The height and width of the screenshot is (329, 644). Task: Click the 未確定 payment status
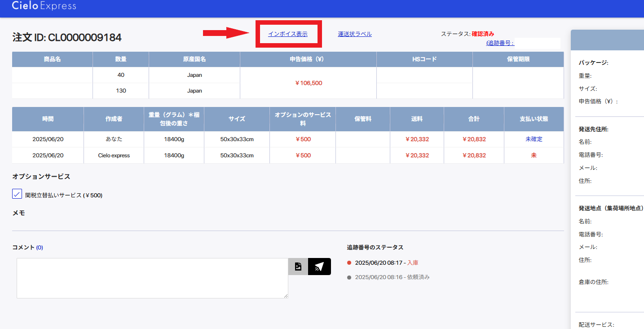tap(534, 139)
